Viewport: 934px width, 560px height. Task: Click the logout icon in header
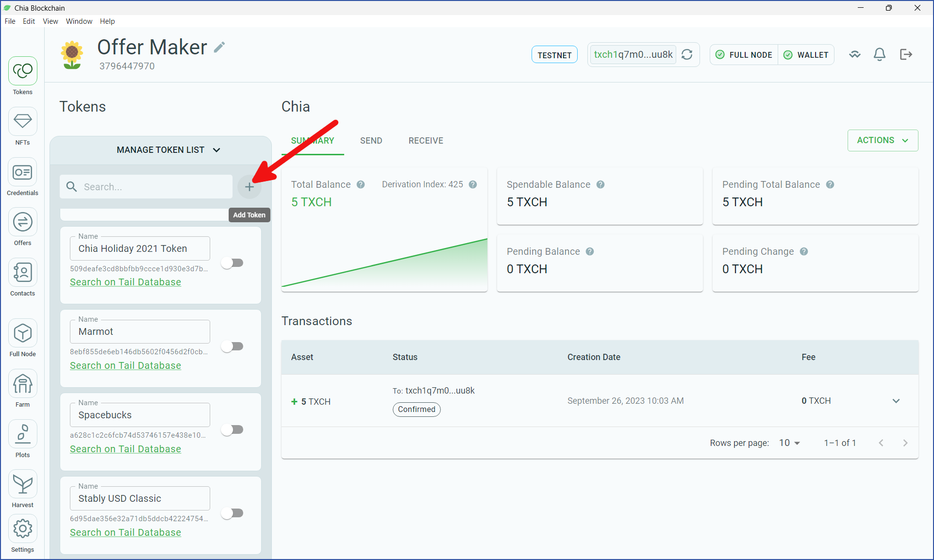(x=906, y=54)
